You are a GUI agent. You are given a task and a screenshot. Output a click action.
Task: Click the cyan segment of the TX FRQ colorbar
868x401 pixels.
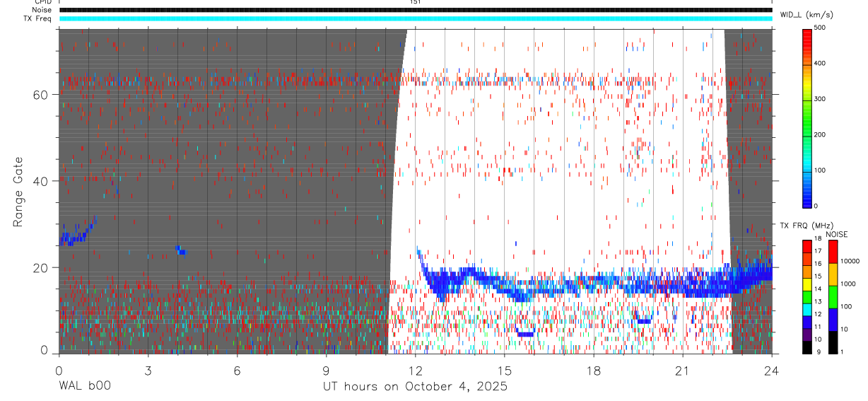[x=807, y=309]
